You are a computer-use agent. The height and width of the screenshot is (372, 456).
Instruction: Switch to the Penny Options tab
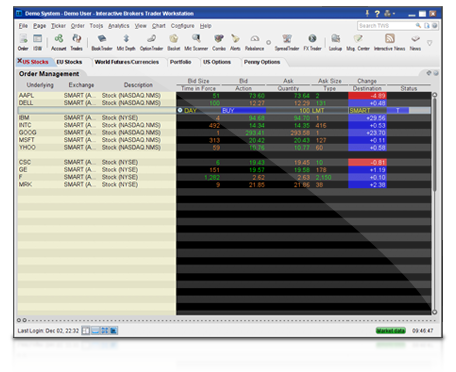click(262, 62)
